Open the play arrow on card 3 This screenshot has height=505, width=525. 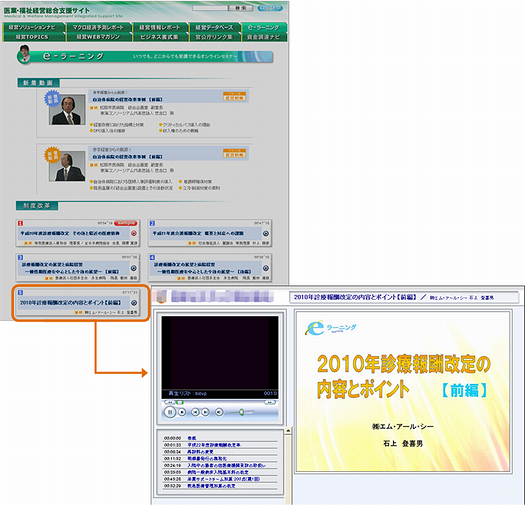coord(134,268)
